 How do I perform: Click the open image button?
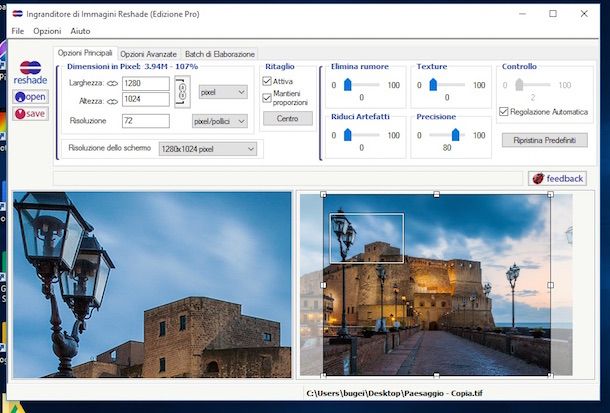[x=30, y=96]
